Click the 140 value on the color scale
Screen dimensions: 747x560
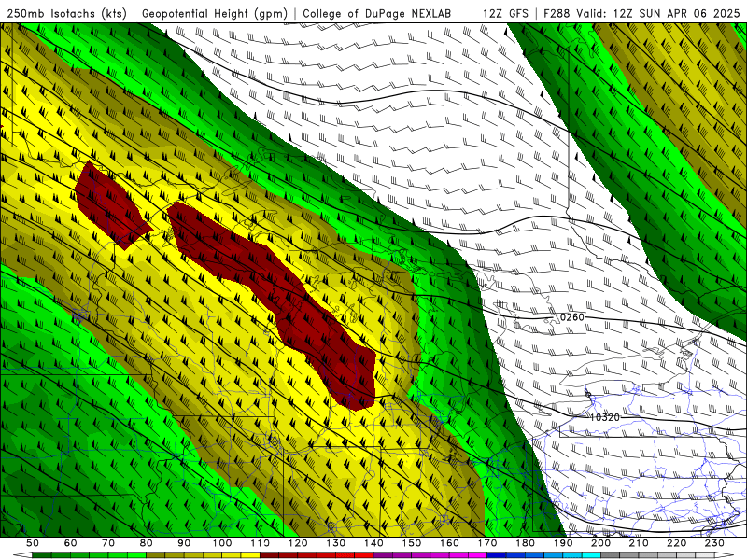pyautogui.click(x=374, y=543)
